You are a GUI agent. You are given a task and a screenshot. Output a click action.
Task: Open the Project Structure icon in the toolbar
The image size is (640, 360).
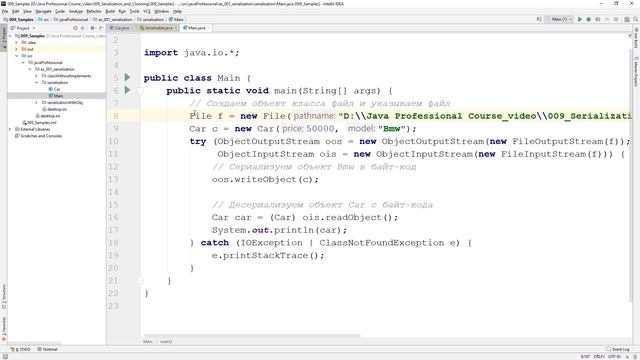coord(627,19)
